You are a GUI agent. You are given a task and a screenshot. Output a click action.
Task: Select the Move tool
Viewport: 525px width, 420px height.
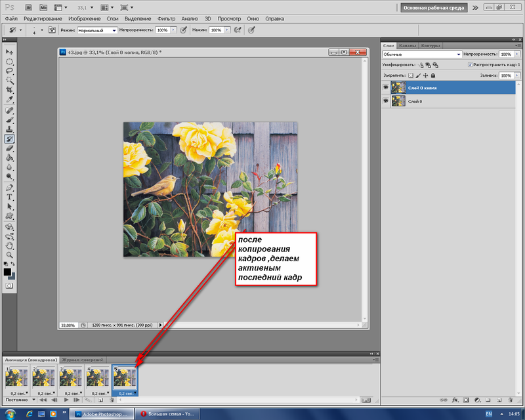click(x=9, y=52)
